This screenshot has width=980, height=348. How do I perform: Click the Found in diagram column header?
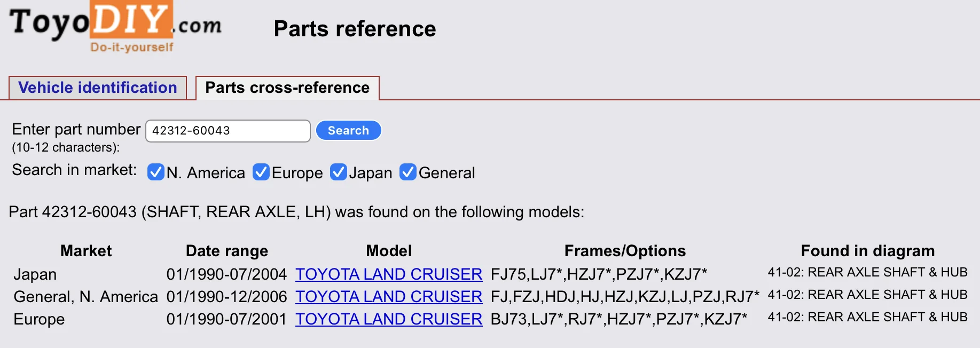[868, 251]
